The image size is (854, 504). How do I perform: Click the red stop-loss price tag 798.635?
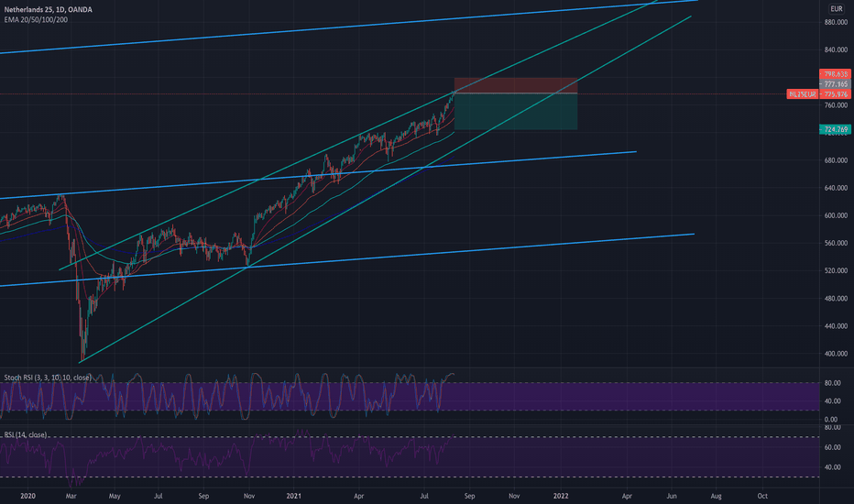[x=836, y=73]
